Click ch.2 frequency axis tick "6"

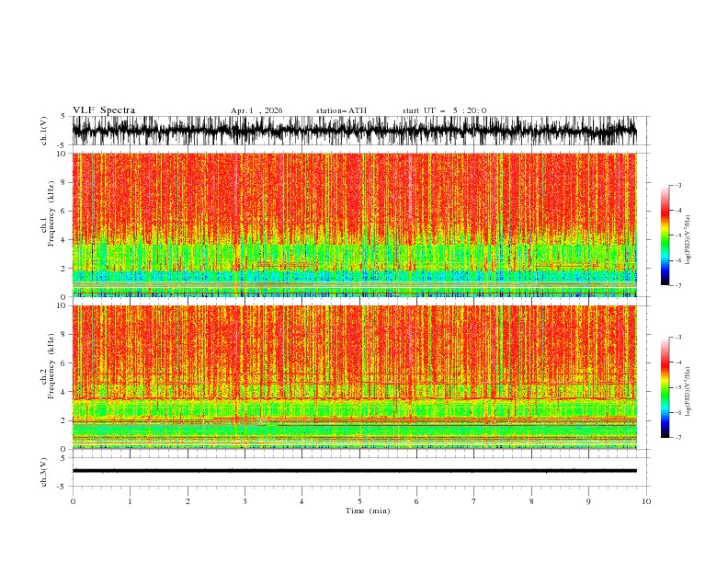[x=64, y=363]
